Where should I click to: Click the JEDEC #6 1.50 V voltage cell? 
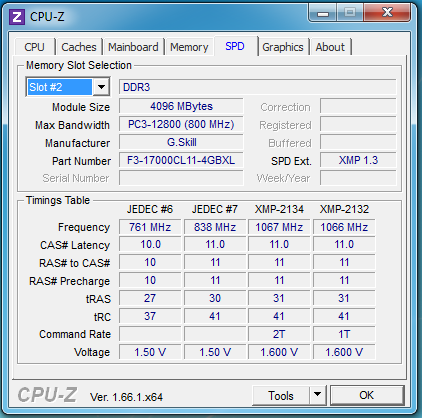(150, 352)
